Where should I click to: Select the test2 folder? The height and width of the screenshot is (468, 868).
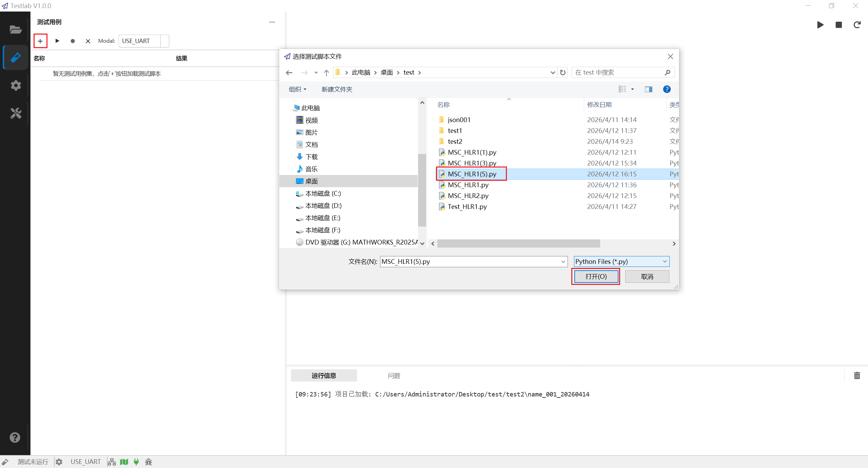(455, 141)
